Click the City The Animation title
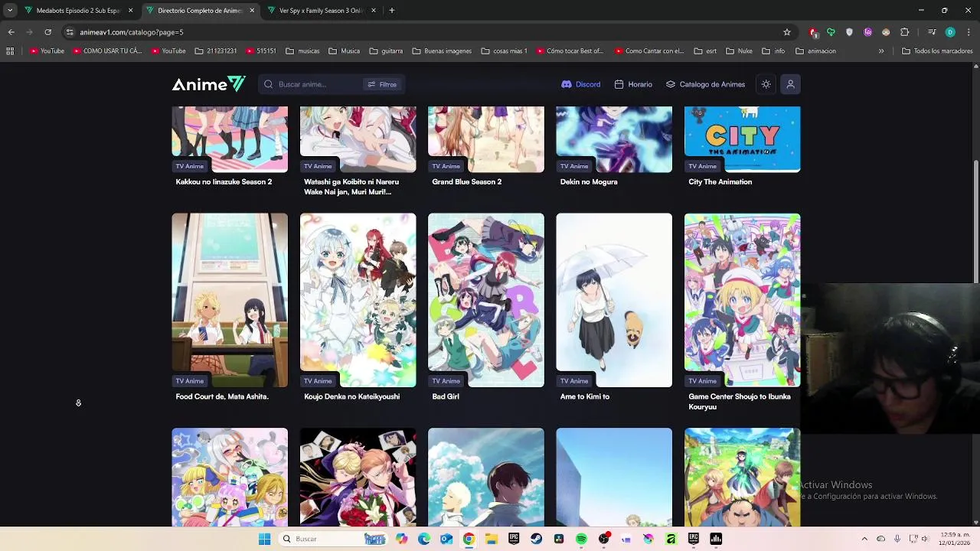The height and width of the screenshot is (551, 980). pos(720,182)
